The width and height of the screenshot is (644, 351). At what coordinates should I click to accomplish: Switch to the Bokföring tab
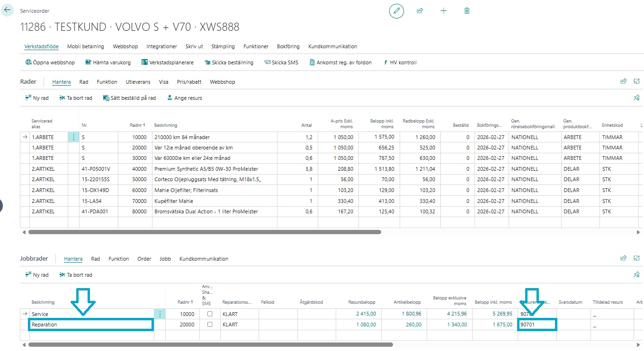tap(288, 46)
